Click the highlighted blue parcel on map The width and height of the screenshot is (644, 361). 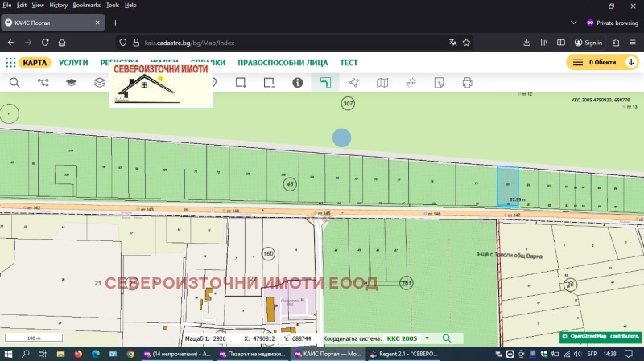tap(507, 187)
